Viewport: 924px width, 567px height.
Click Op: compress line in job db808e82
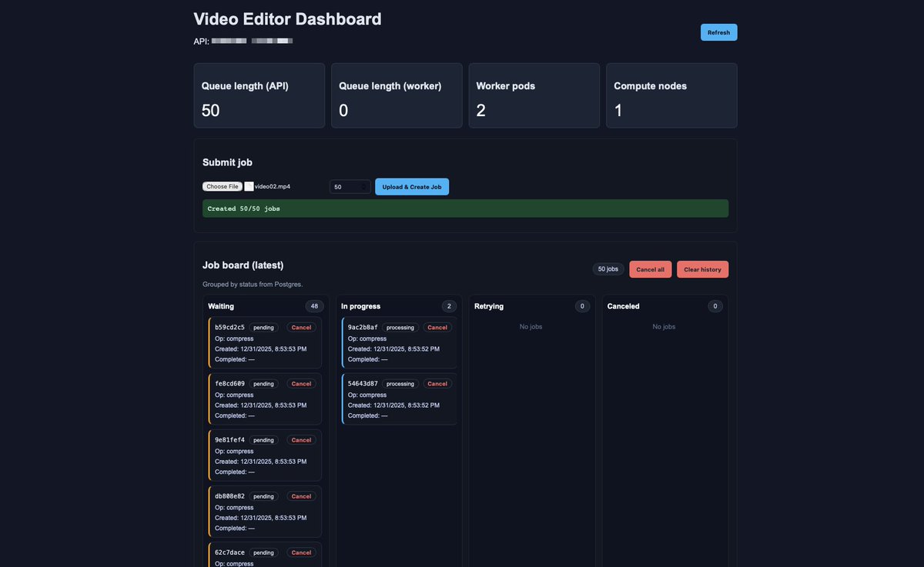(x=234, y=508)
